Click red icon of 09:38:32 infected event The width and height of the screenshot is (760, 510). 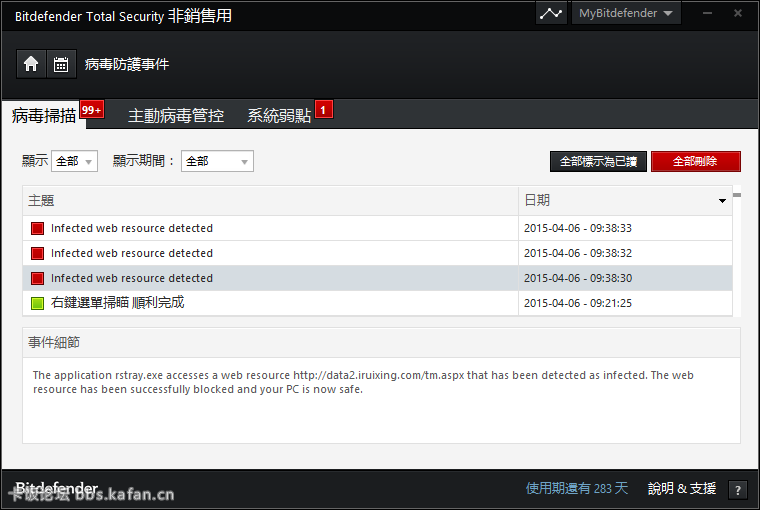tap(38, 253)
